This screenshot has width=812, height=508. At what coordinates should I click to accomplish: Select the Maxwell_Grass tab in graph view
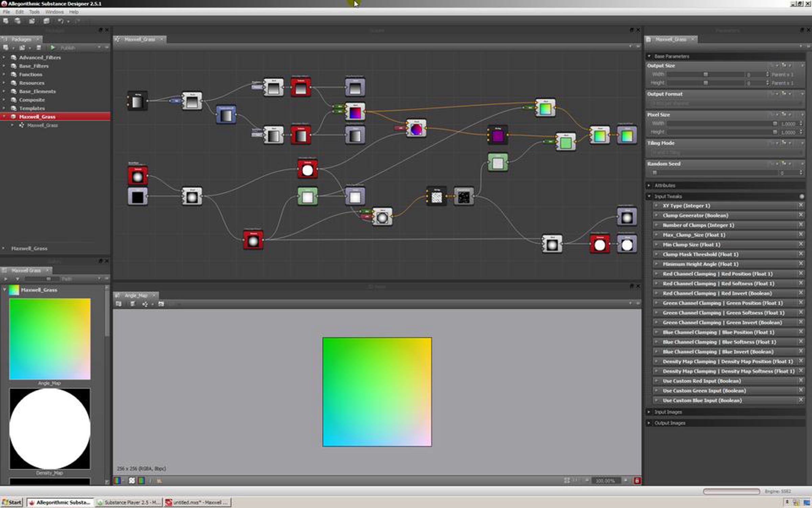(x=140, y=39)
